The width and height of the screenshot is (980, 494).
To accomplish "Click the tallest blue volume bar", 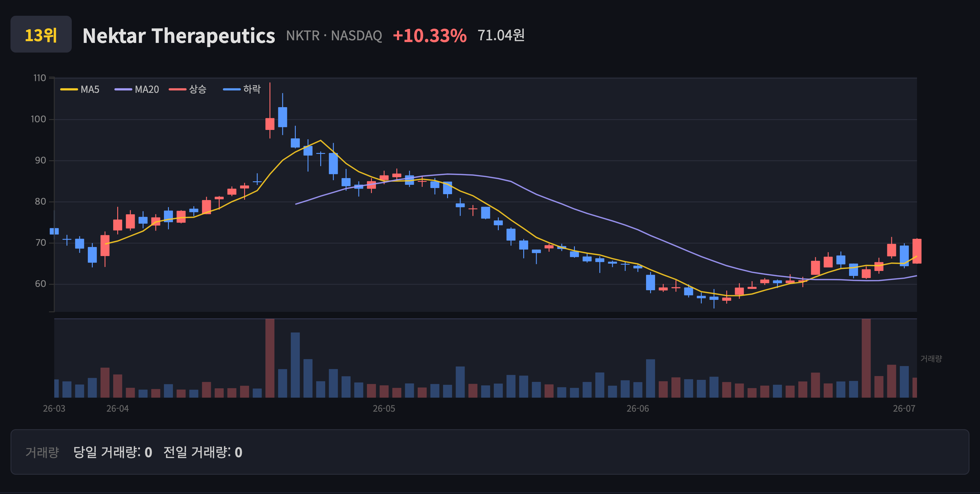I will (x=295, y=365).
